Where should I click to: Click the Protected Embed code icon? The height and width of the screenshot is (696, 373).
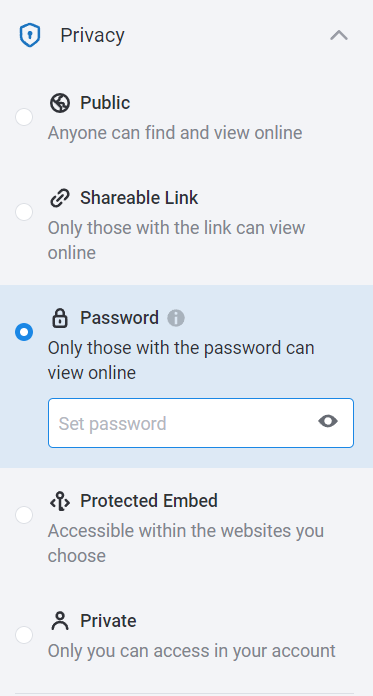pos(60,501)
